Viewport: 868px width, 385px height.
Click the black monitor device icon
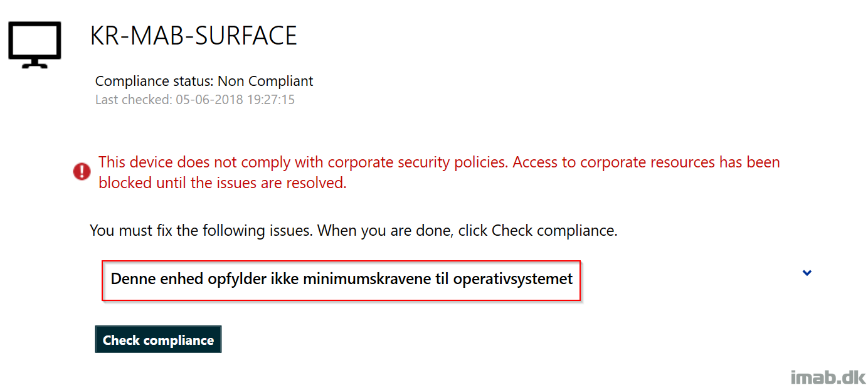pyautogui.click(x=34, y=45)
